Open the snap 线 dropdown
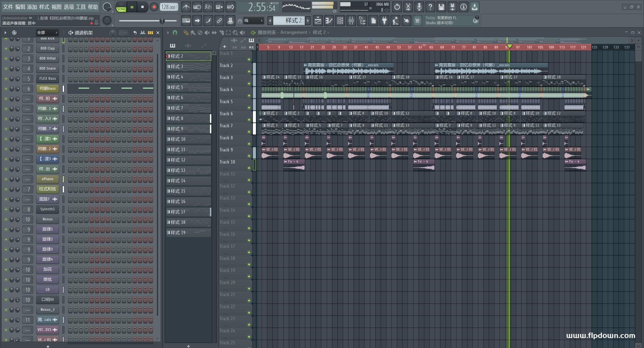 [x=253, y=21]
